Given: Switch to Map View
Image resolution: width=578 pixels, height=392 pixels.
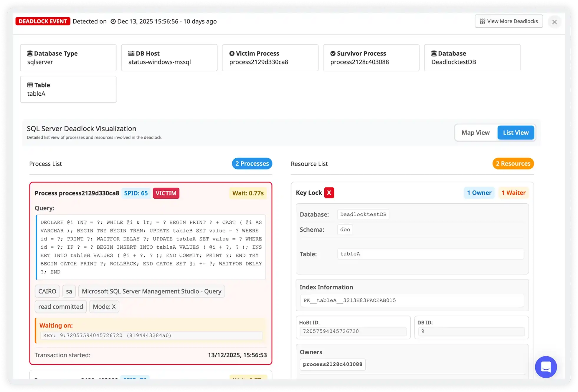Looking at the screenshot, I should pyautogui.click(x=475, y=133).
